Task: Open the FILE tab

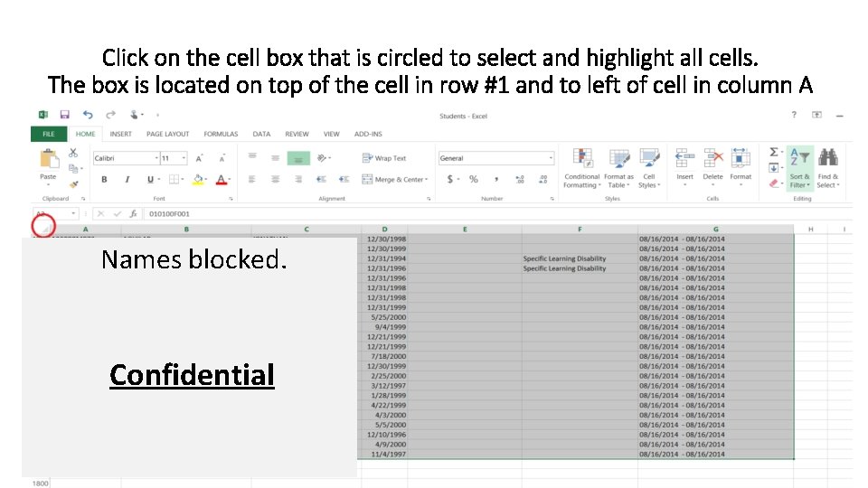Action: (49, 134)
